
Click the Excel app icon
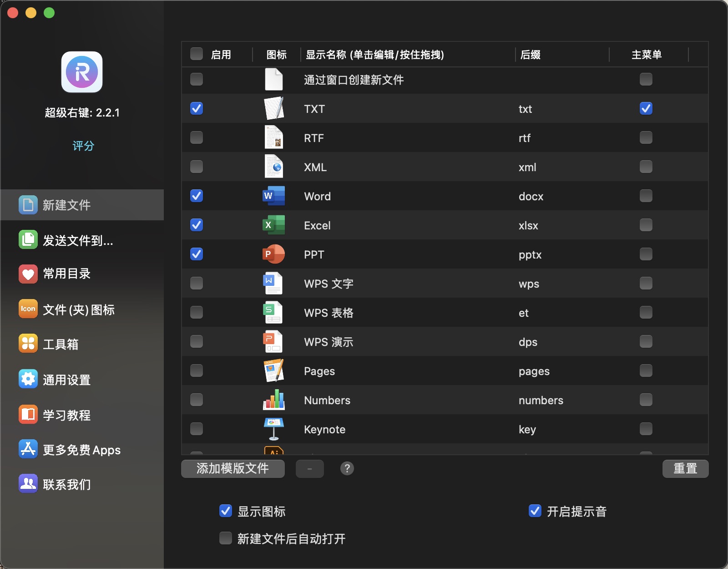coord(274,225)
